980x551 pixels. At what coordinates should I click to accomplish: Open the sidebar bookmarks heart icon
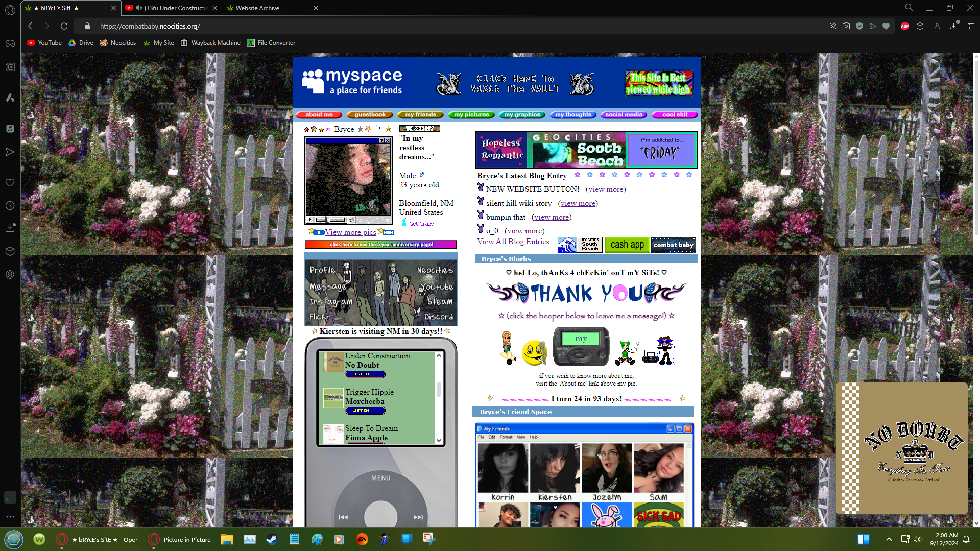(10, 183)
